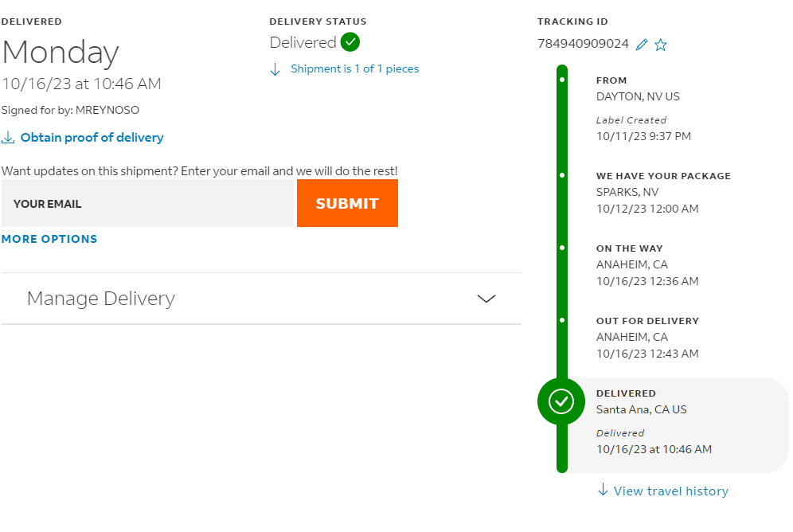Star the shipment with the favorite icon

661,45
